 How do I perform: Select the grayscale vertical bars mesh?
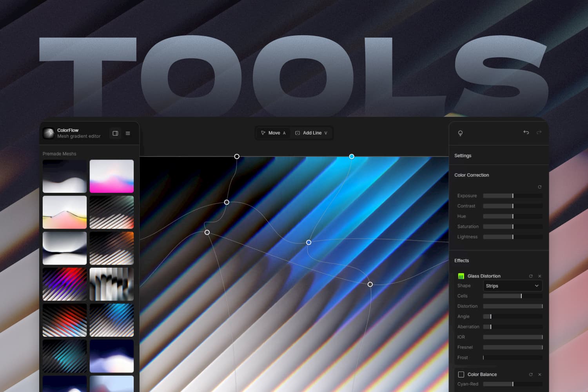coord(112,284)
